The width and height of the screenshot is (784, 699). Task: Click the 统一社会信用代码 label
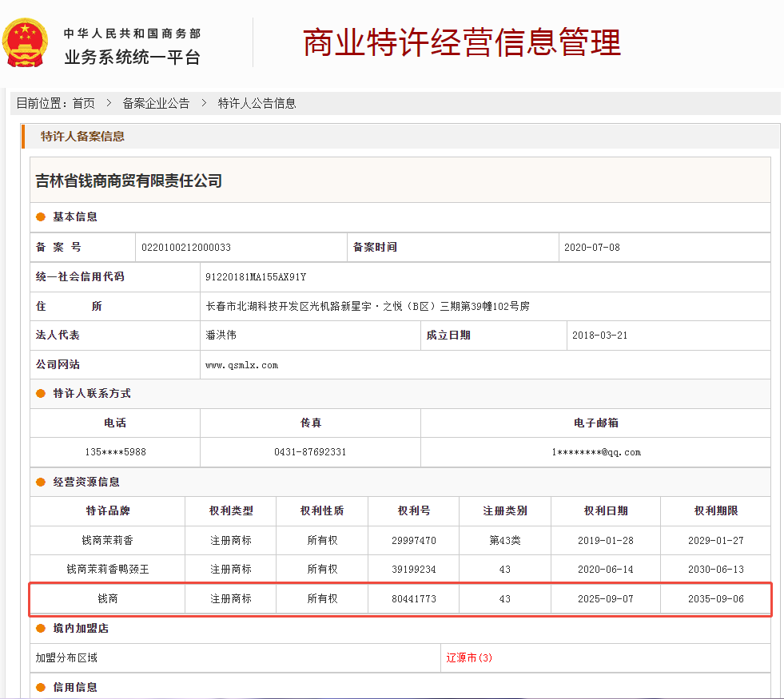tap(80, 276)
